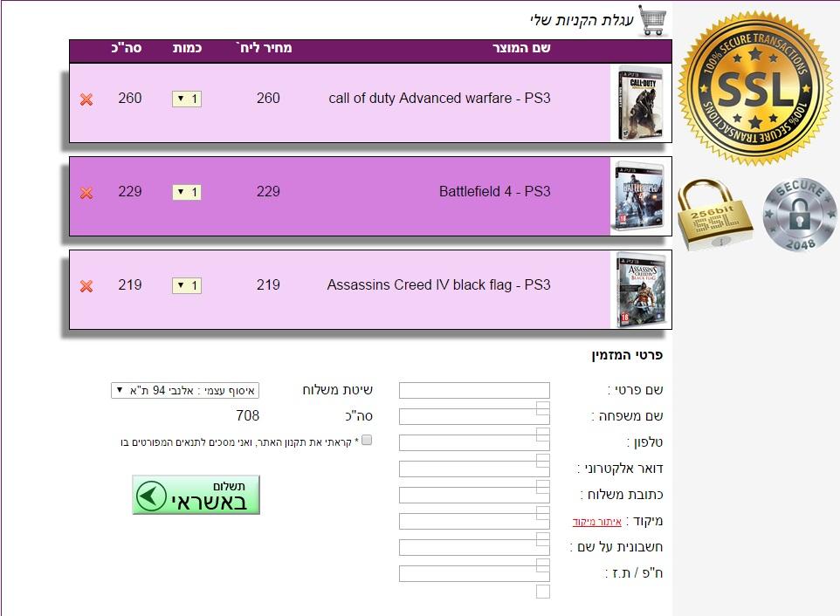
Task: Click the "סה"כ" label beside the 708 total
Action: (358, 416)
